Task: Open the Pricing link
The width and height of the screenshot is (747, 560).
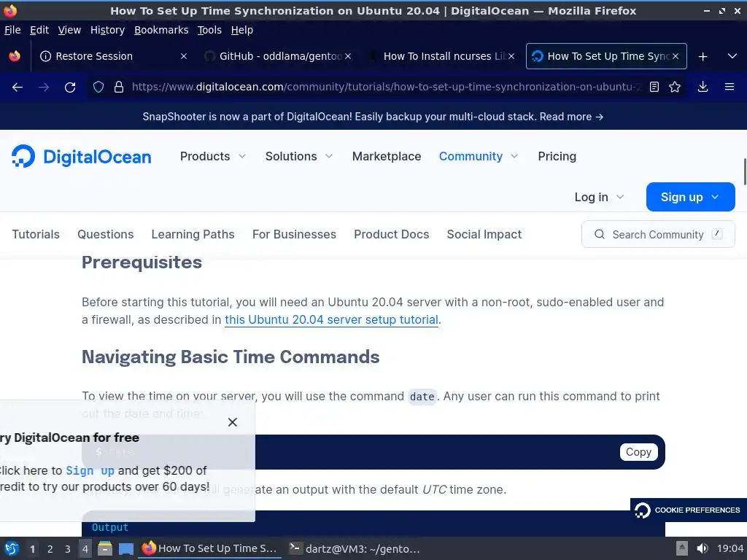Action: tap(557, 156)
